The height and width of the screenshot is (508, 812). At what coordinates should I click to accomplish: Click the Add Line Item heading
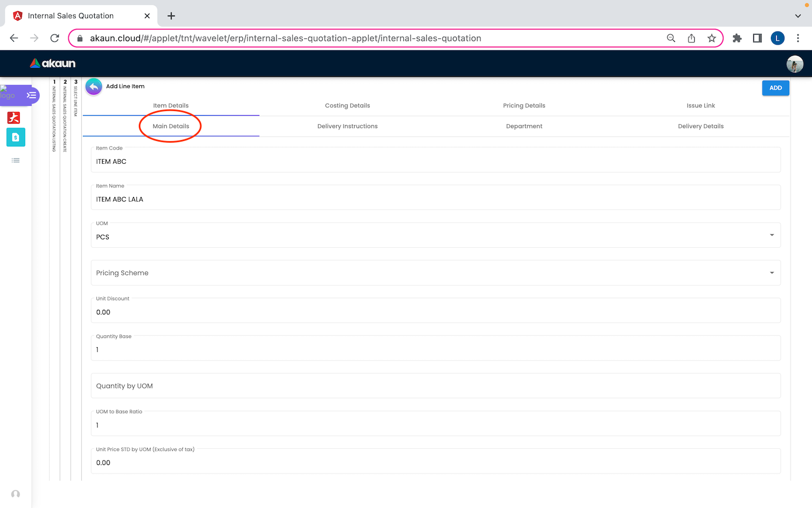(x=125, y=86)
